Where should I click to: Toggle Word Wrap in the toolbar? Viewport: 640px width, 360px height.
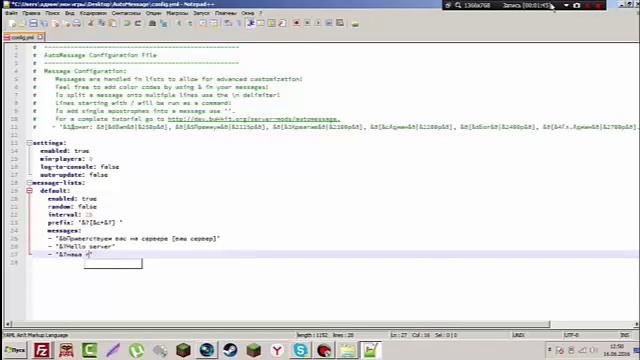[x=228, y=23]
